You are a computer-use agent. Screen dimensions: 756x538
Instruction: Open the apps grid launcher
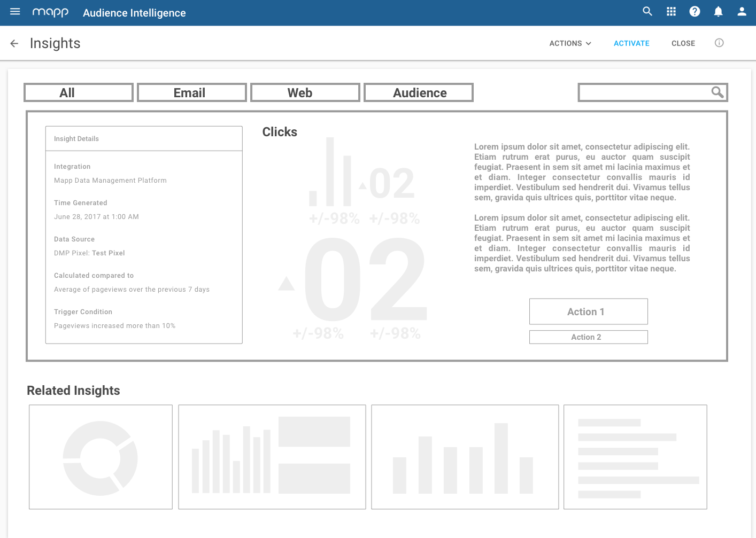pos(671,11)
